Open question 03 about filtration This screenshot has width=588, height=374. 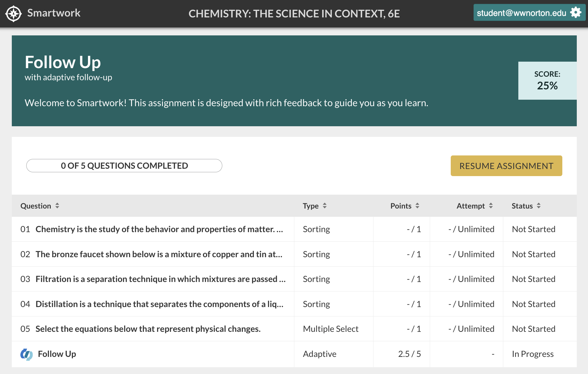pyautogui.click(x=160, y=279)
